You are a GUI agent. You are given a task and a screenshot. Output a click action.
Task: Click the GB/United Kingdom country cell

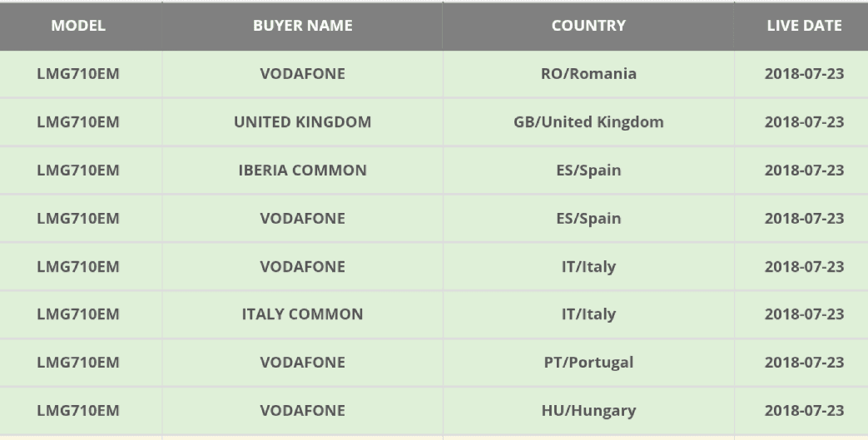click(x=588, y=121)
